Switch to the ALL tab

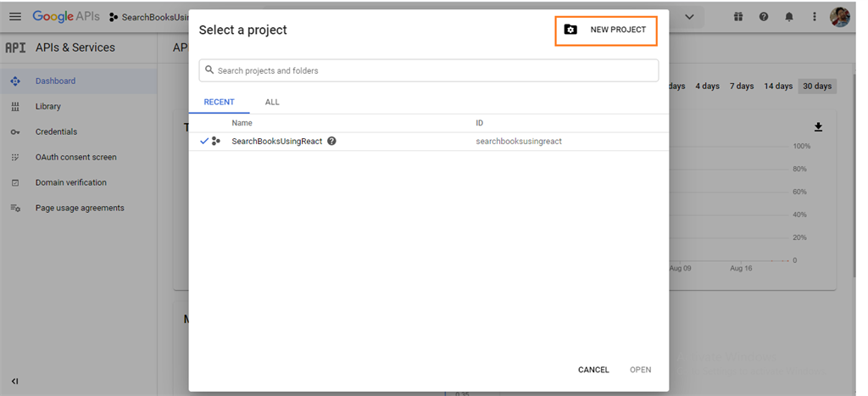(x=272, y=102)
